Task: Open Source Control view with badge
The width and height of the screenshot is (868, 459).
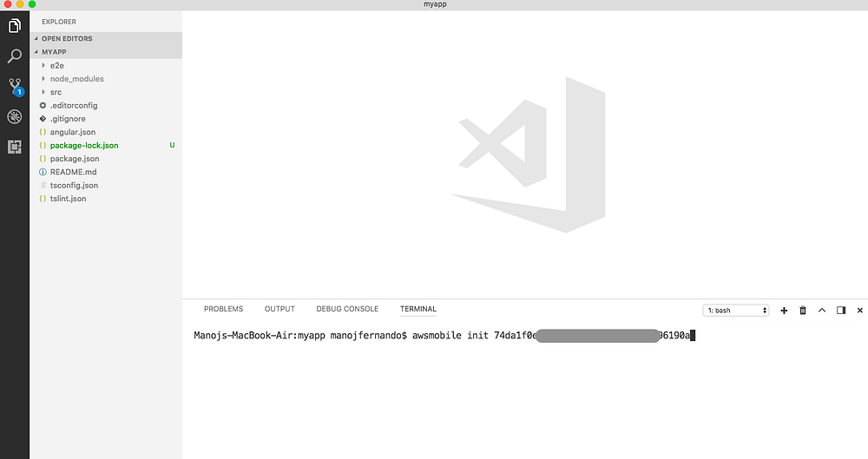Action: click(15, 87)
